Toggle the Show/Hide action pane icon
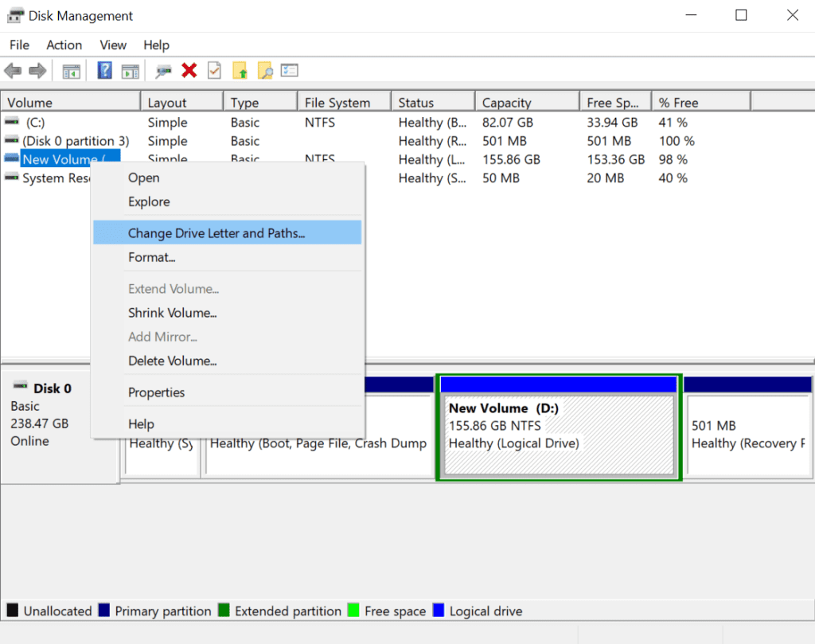Image resolution: width=815 pixels, height=644 pixels. click(131, 70)
